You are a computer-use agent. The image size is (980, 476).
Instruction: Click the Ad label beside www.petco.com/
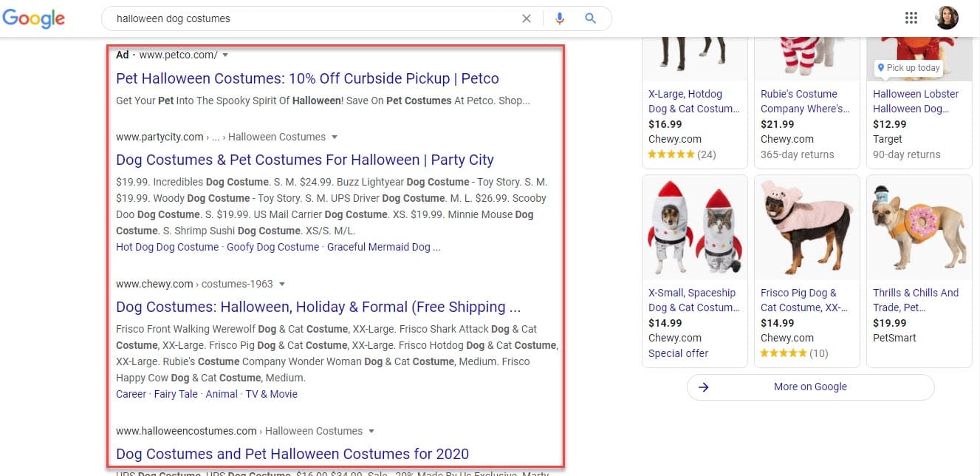[x=123, y=55]
